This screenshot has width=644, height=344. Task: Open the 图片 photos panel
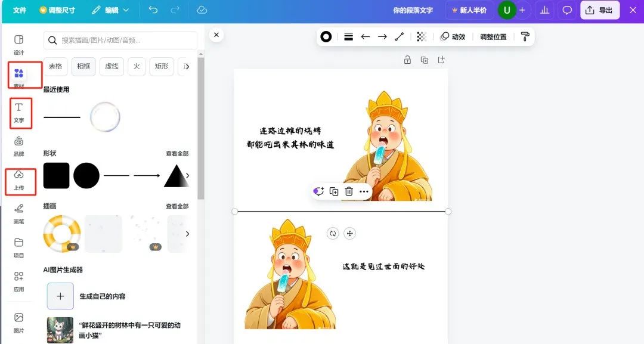pos(19,323)
